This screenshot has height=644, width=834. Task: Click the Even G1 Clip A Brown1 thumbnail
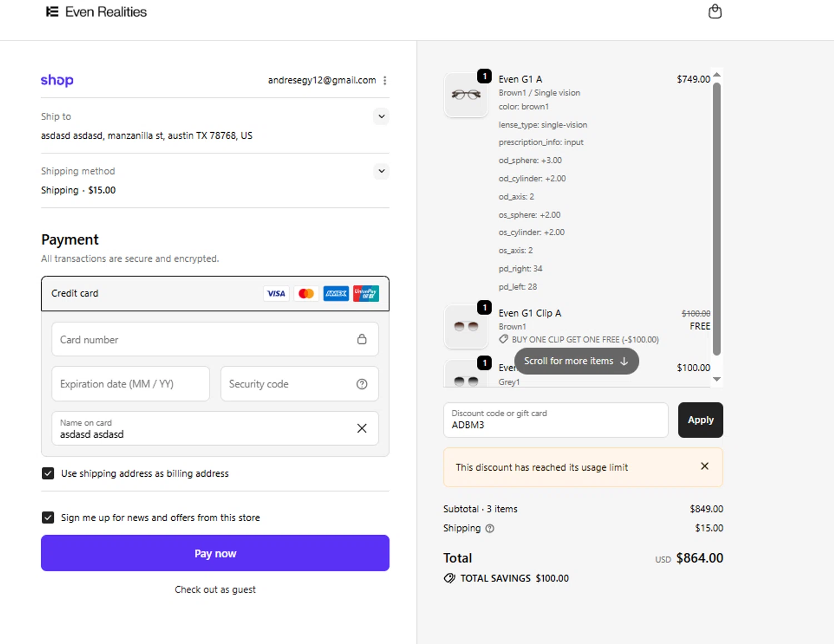coord(466,327)
